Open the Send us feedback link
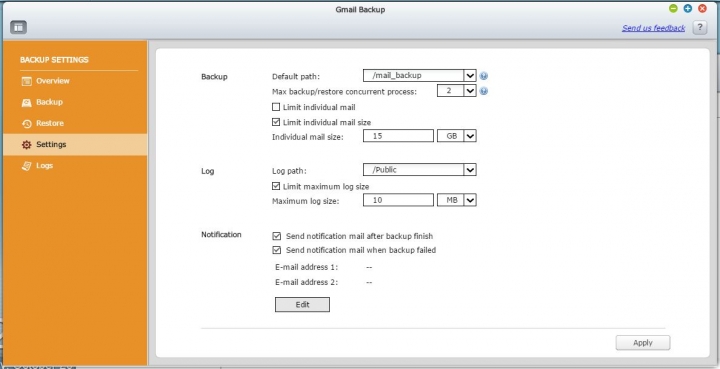Screen dimensions: 720x369 click(x=653, y=28)
